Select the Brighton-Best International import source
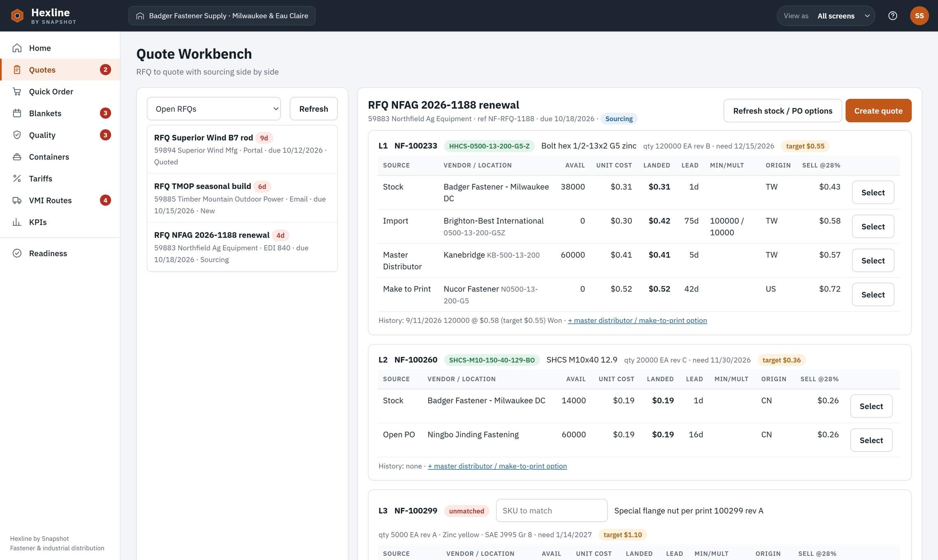 click(x=873, y=227)
